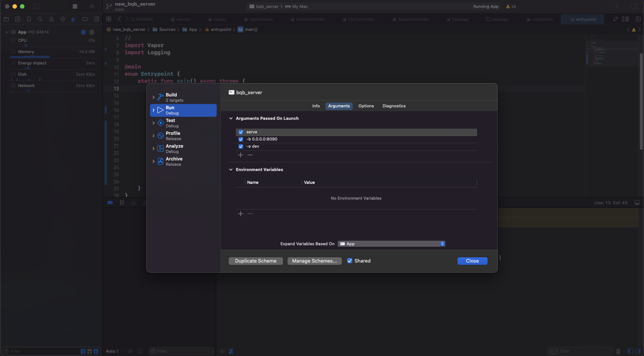This screenshot has width=644, height=356.
Task: Uncheck the -e dev argument checkbox
Action: click(x=241, y=147)
